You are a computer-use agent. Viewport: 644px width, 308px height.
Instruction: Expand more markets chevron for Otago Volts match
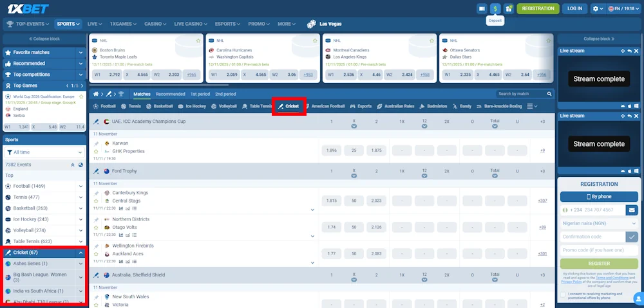pyautogui.click(x=312, y=236)
